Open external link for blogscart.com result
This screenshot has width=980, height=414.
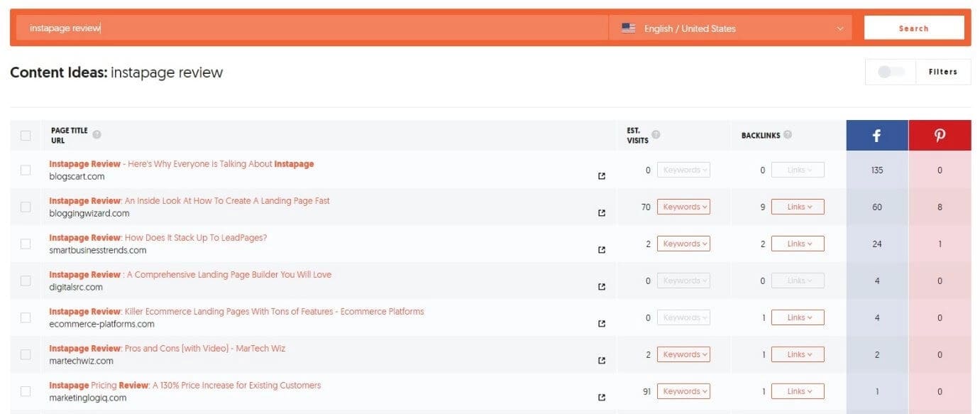(602, 176)
